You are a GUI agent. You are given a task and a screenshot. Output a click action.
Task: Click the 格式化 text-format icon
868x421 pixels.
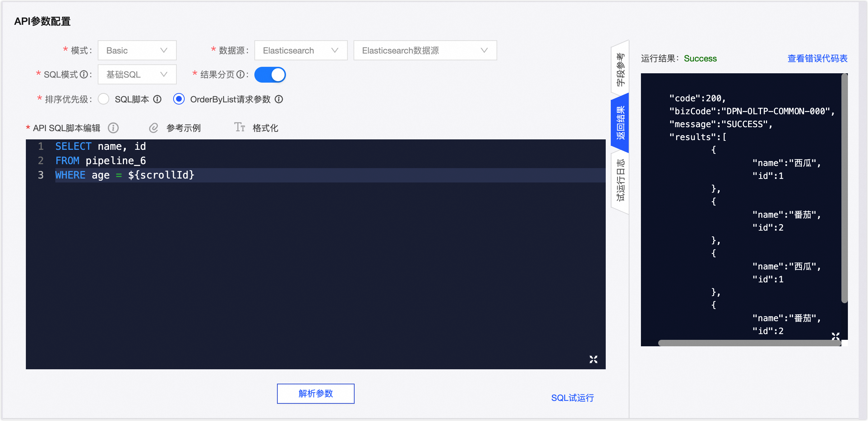[x=239, y=127]
